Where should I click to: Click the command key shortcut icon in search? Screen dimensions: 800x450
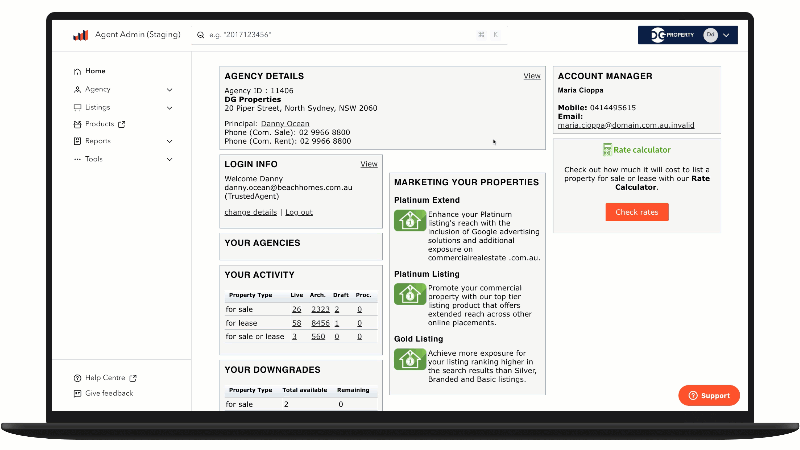[481, 35]
